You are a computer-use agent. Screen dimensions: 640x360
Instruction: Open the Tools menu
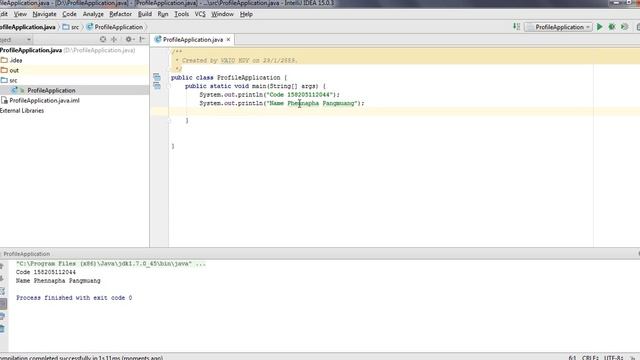click(182, 14)
